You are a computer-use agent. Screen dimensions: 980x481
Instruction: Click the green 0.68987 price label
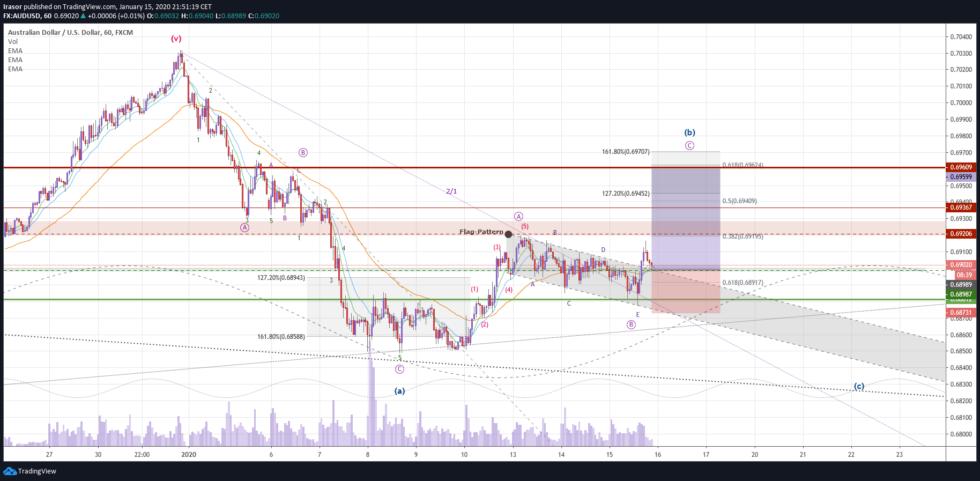click(x=961, y=294)
